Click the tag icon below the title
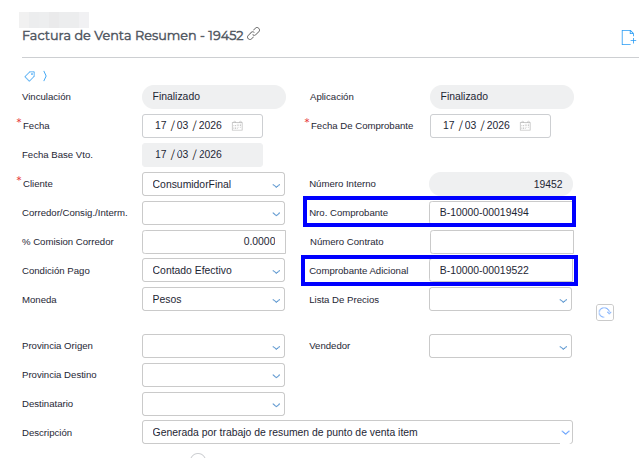 (30, 76)
